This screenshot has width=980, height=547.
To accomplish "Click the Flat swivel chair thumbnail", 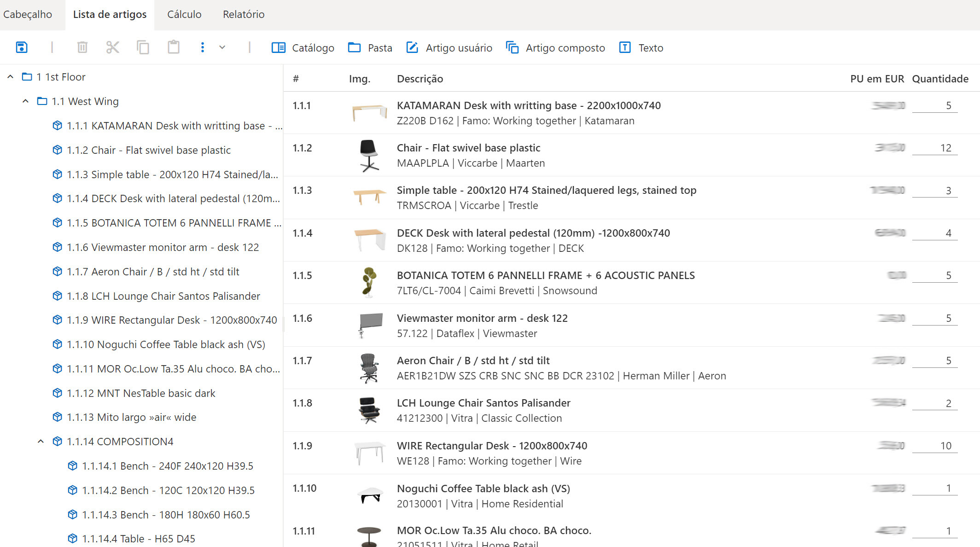I will tap(369, 156).
